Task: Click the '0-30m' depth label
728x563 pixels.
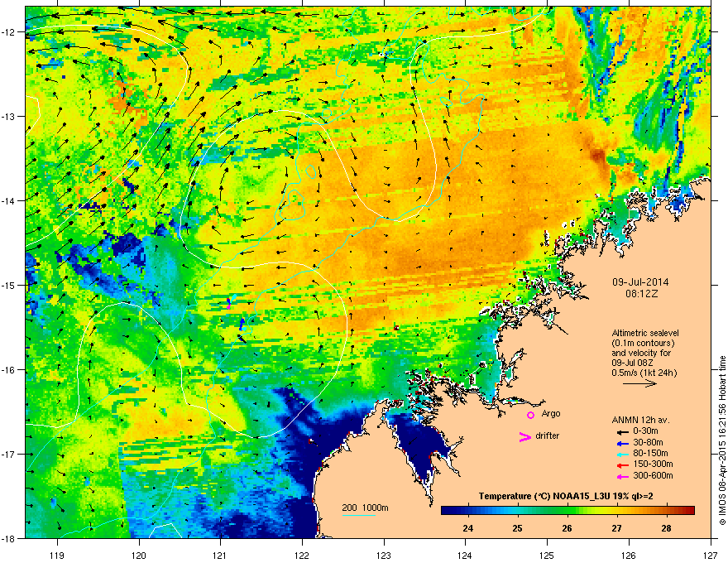Action: click(x=645, y=431)
